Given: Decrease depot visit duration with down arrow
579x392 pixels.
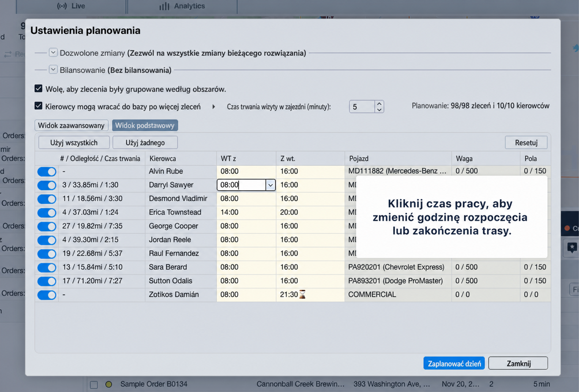Looking at the screenshot, I should point(379,110).
